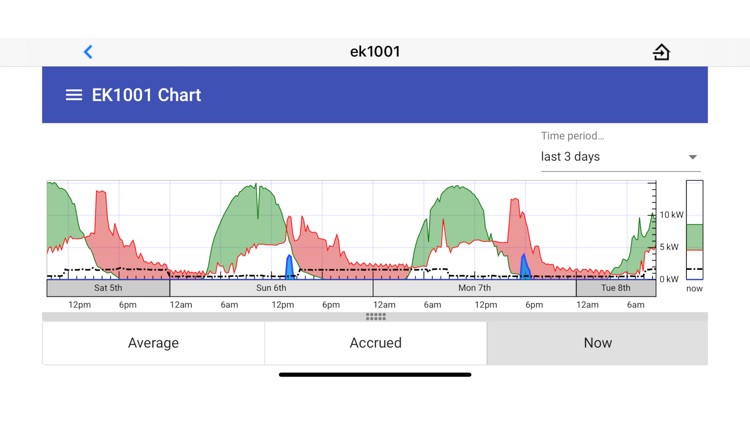Click the Sat 5th day bar
Viewport: 750px width, 422px height.
click(108, 288)
